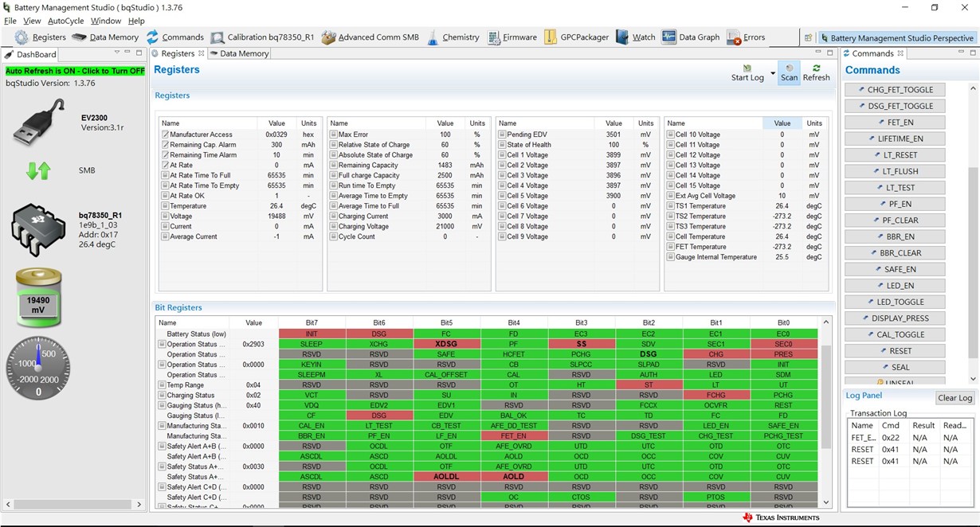Click the current gauge dial
This screenshot has height=527, width=980.
click(x=38, y=369)
